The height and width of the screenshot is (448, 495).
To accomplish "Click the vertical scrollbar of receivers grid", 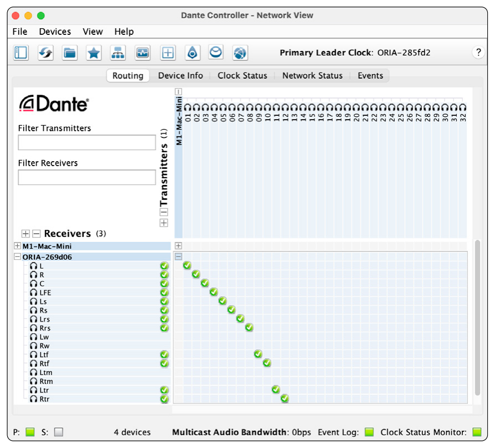I will coord(477,318).
